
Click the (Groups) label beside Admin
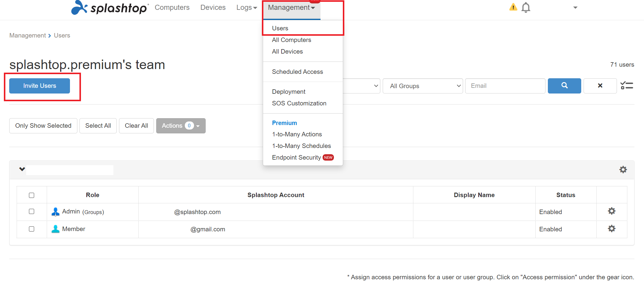click(93, 212)
